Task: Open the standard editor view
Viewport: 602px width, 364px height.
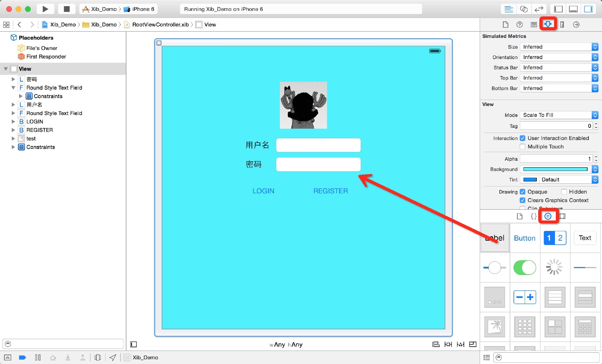Action: (509, 9)
